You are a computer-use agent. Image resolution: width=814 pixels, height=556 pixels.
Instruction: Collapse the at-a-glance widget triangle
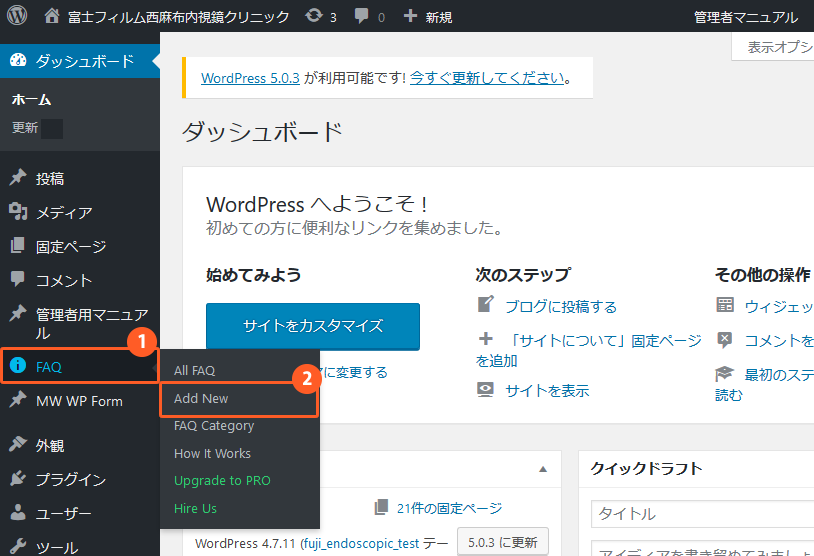click(x=543, y=469)
